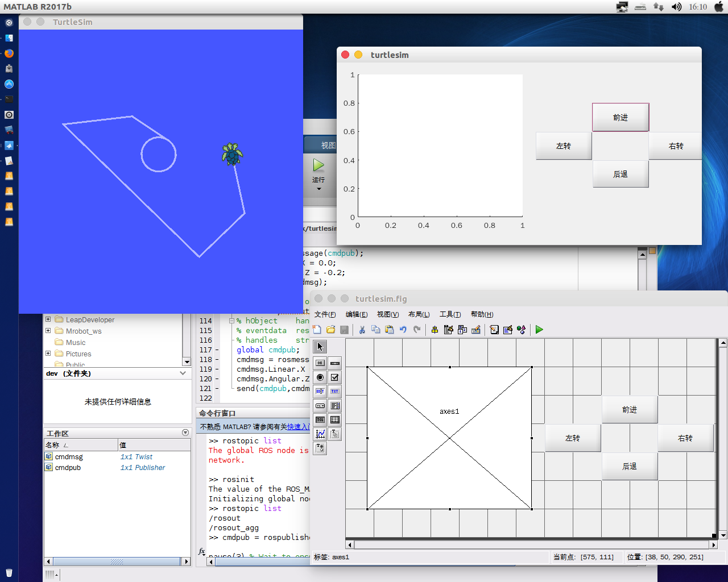Screen dimensions: 728x582
Task: Open Property Inspector icon in GUIDE toolbar
Action: 507,330
